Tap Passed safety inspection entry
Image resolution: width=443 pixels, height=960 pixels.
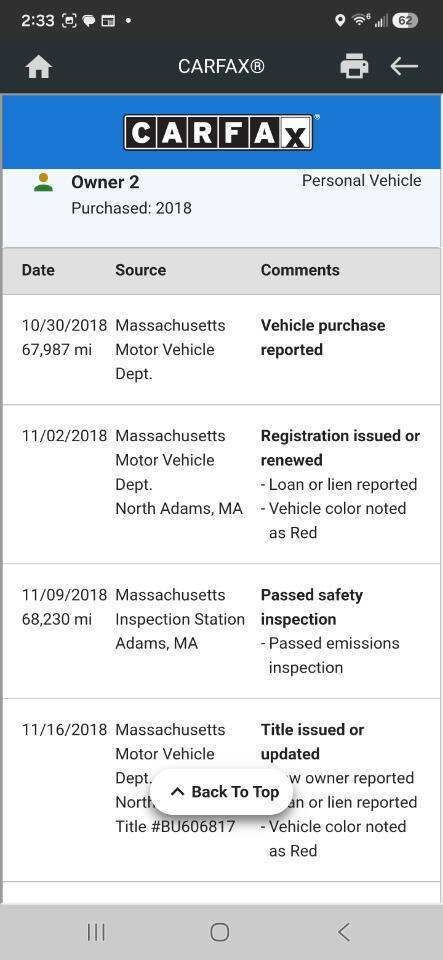[x=311, y=607]
